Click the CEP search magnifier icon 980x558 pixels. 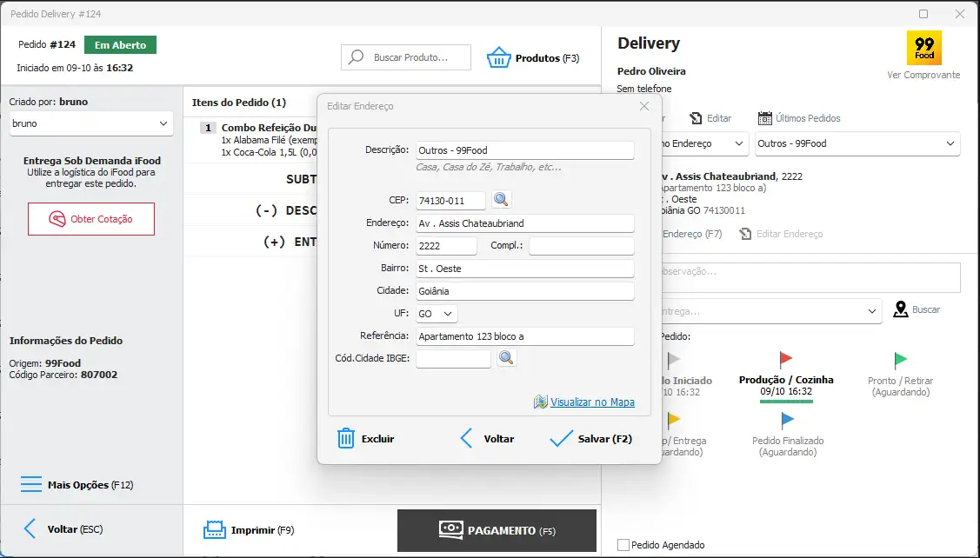(x=501, y=200)
